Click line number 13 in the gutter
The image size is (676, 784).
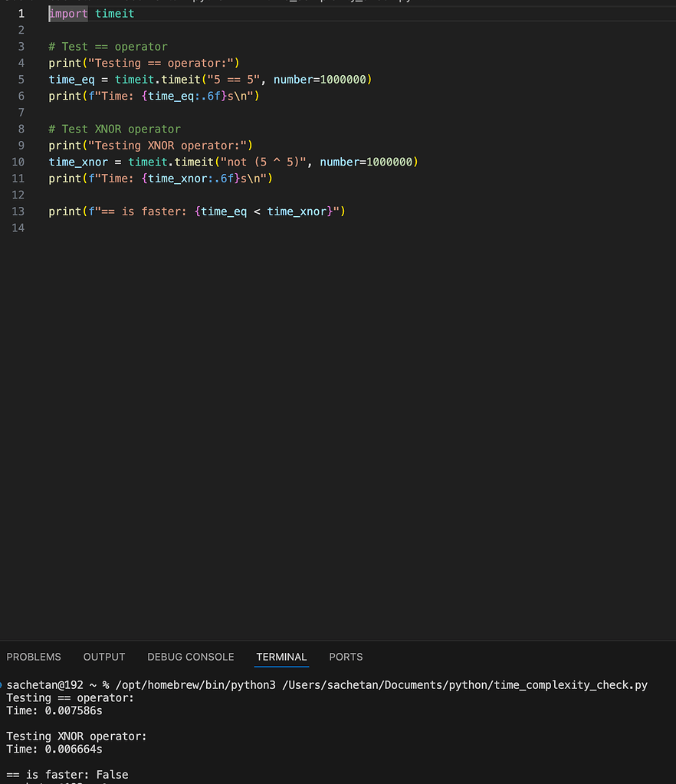pos(18,212)
